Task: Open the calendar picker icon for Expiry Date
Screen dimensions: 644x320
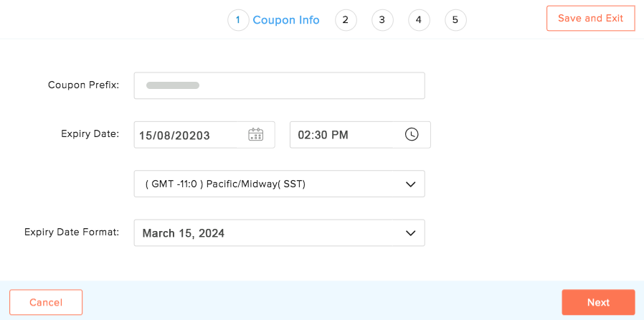Action: coord(255,135)
